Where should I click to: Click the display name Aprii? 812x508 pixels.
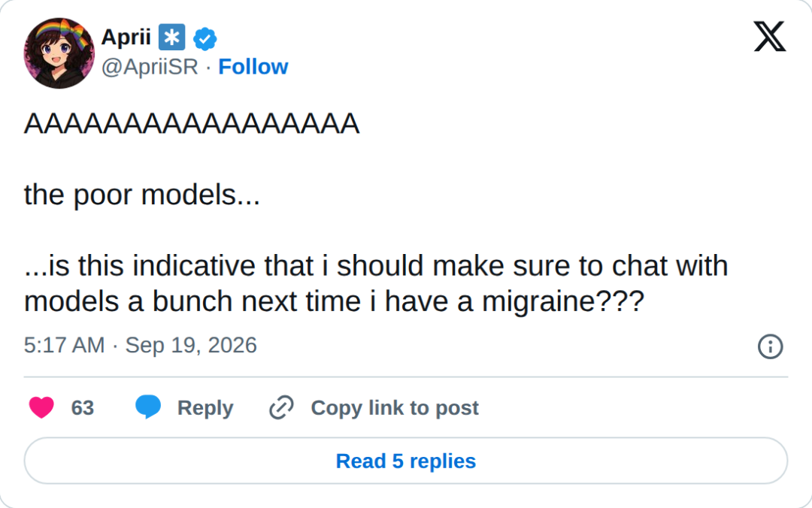[126, 38]
